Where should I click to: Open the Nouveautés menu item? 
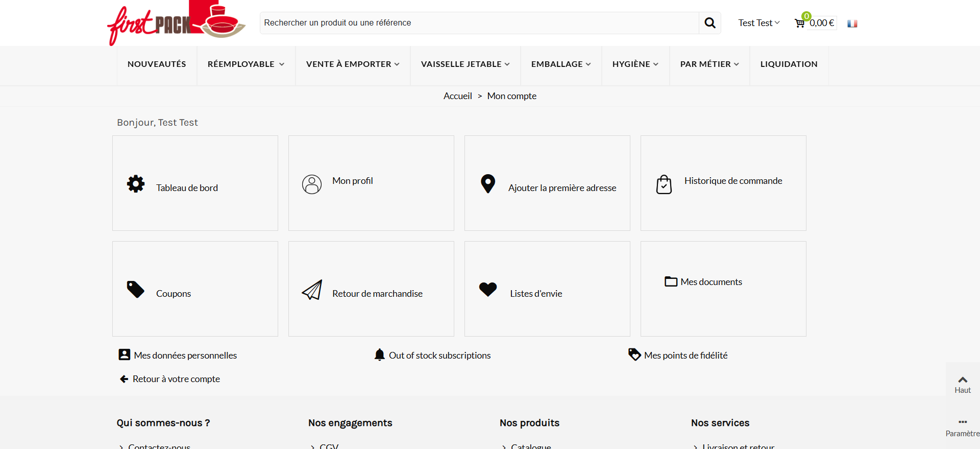pyautogui.click(x=157, y=64)
